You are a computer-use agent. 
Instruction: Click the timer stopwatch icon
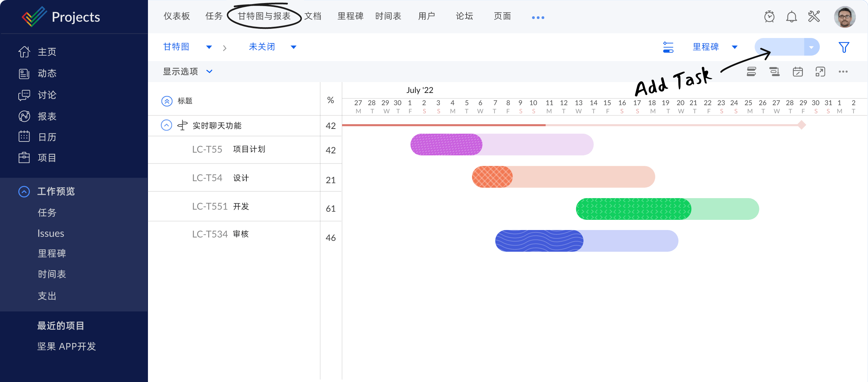769,16
